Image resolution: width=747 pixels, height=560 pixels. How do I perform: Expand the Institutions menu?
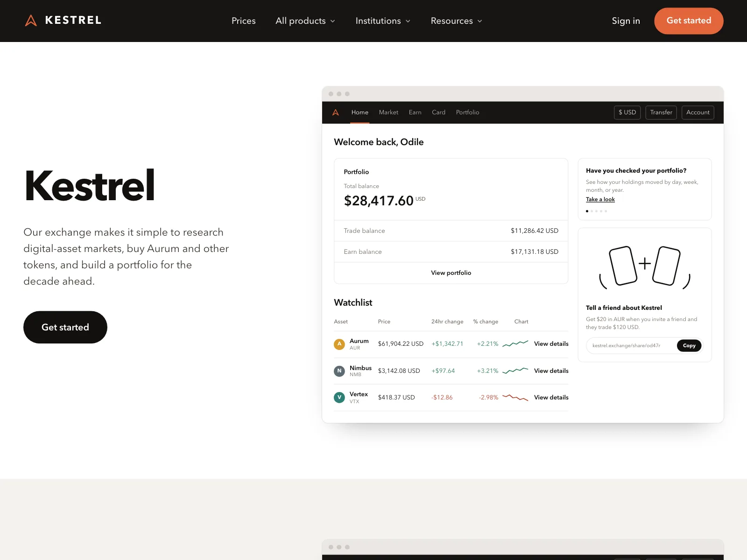[383, 21]
